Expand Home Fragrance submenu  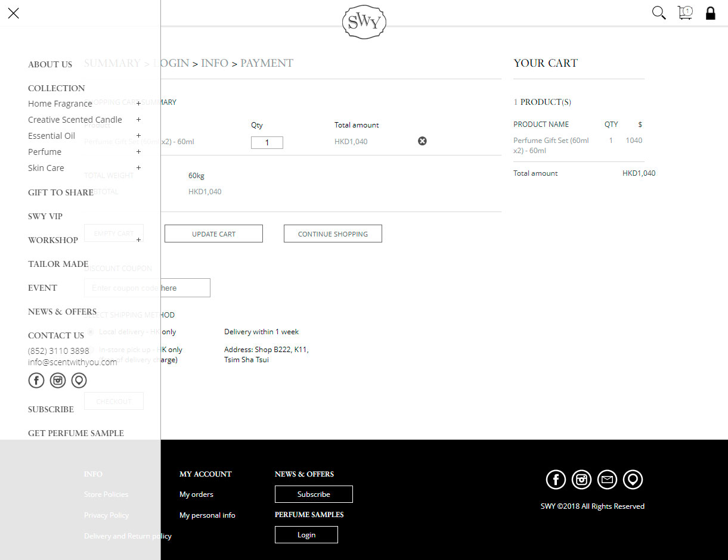pyautogui.click(x=138, y=104)
